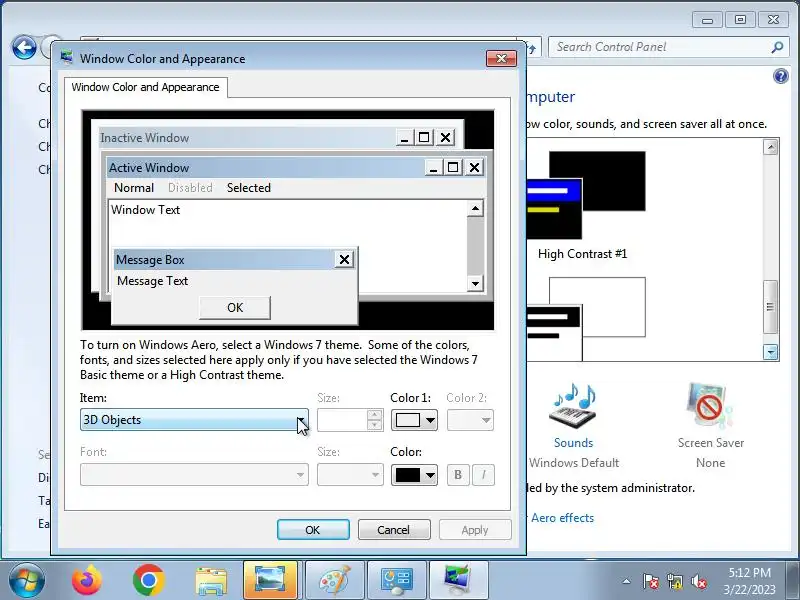Click the Message Box preview close X

pyautogui.click(x=344, y=260)
